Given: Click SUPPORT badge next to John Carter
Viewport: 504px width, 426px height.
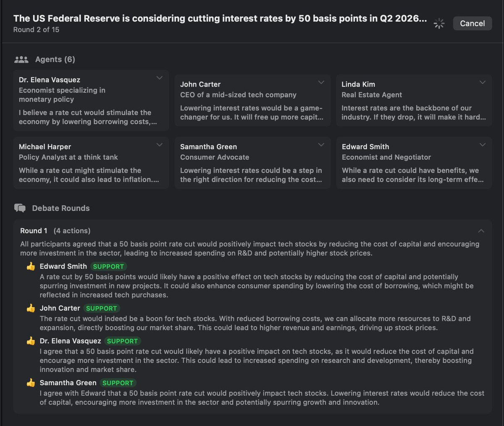Looking at the screenshot, I should click(x=101, y=308).
